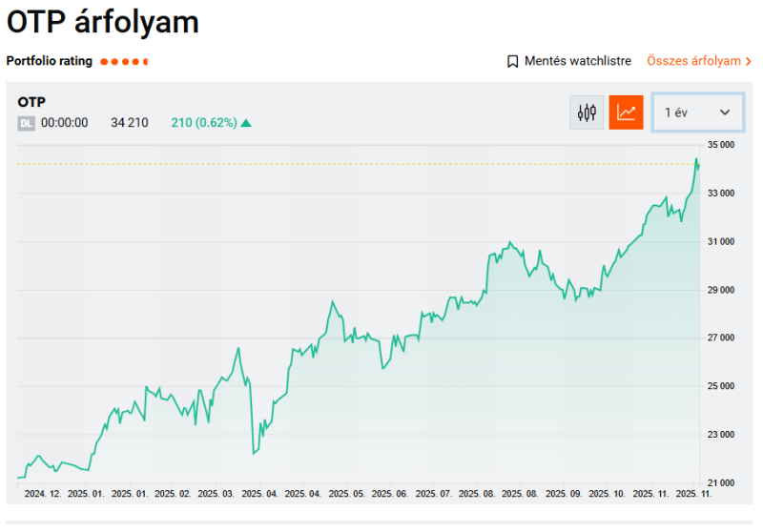
Task: Click the 2025. 02. date label
Action: pos(173,494)
